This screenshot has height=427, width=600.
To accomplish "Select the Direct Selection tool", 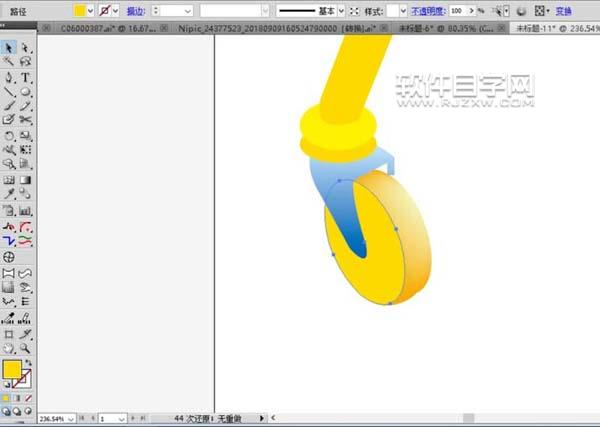I will click(25, 47).
